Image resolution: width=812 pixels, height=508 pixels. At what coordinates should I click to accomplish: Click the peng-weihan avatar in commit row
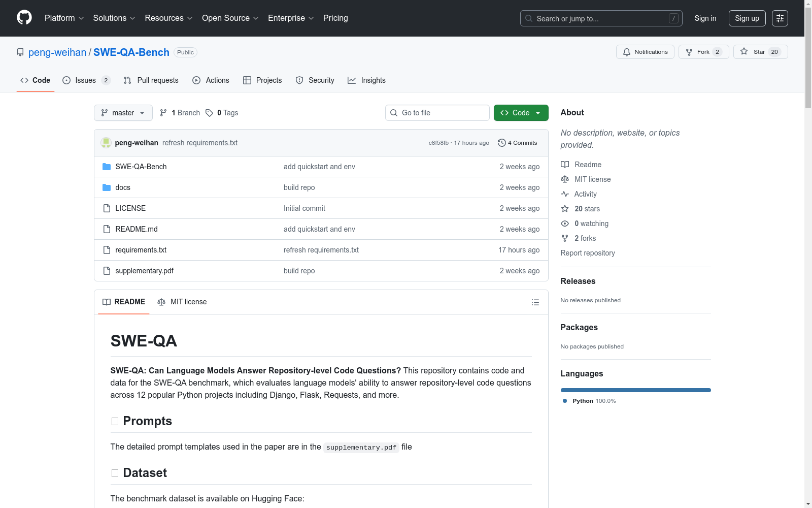click(106, 143)
